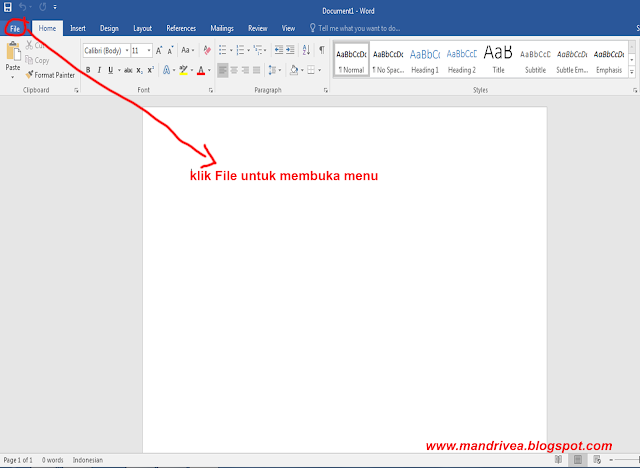Toggle Strikethrough abc formatting
640x468 pixels.
pyautogui.click(x=128, y=70)
